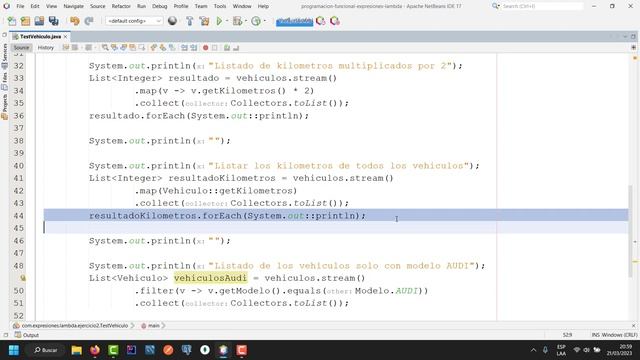Click the Clean and Build icon
Screen dimensions: 640x360
tap(204, 21)
